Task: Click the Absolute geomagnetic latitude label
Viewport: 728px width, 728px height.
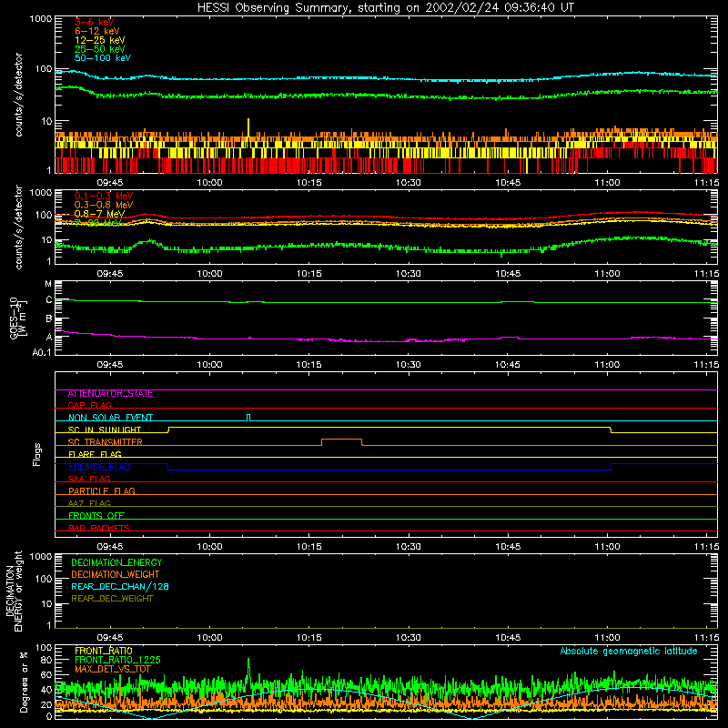Action: 629,652
